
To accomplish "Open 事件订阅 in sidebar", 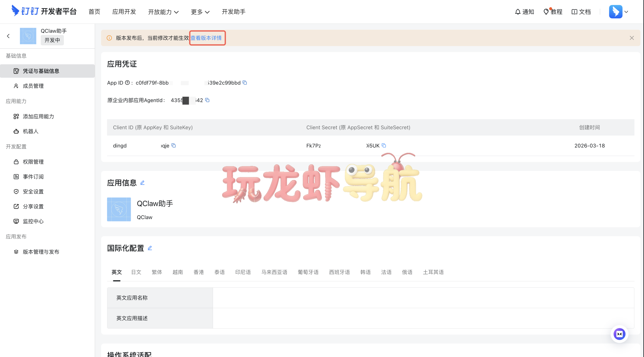I will (48, 177).
